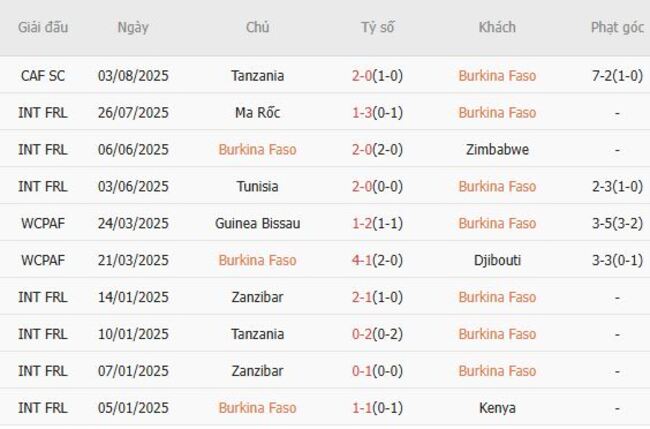The image size is (650, 429).
Task: Click the CAF SC league label
Action: tap(43, 75)
